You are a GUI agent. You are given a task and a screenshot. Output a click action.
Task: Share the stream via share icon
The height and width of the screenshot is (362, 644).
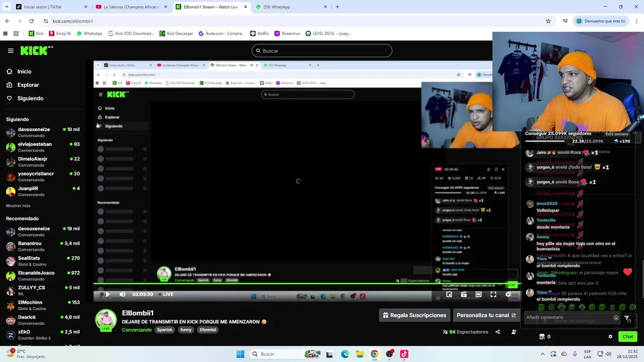[498, 332]
